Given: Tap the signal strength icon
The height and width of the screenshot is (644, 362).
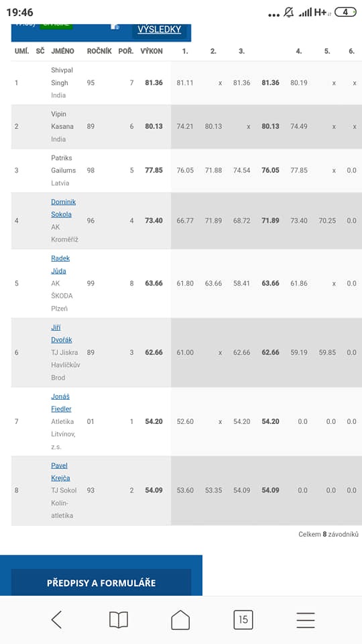Looking at the screenshot, I should pos(306,12).
